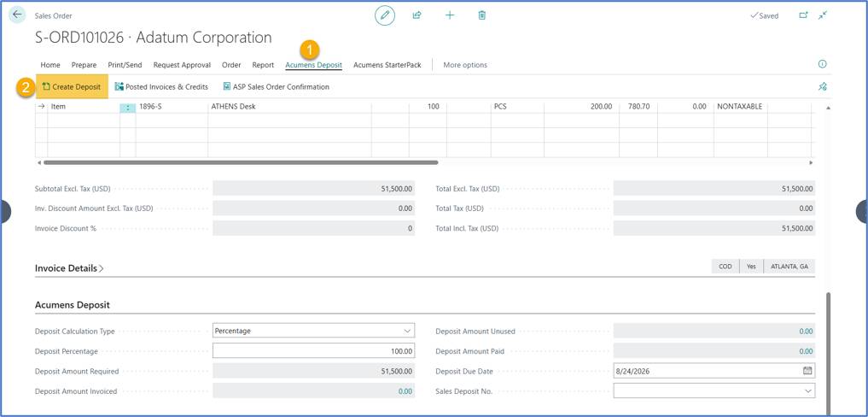This screenshot has height=417, width=868.
Task: Open the Home menu
Action: [x=50, y=65]
